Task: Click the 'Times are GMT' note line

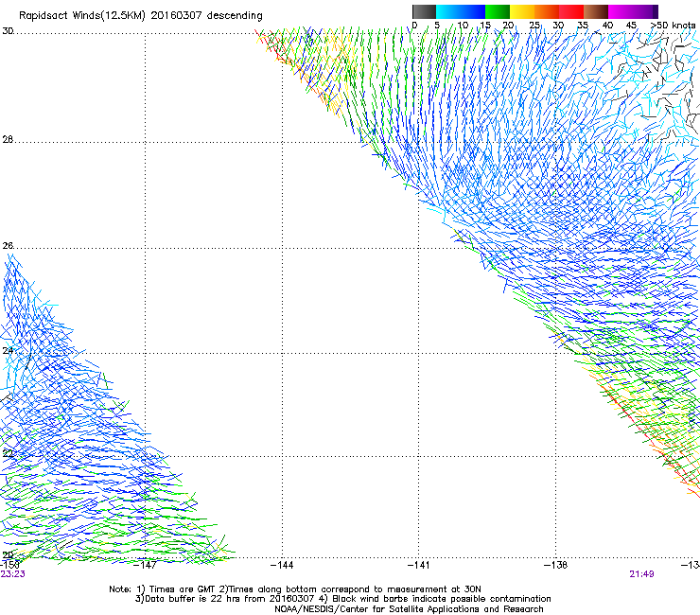Action: 294,589
